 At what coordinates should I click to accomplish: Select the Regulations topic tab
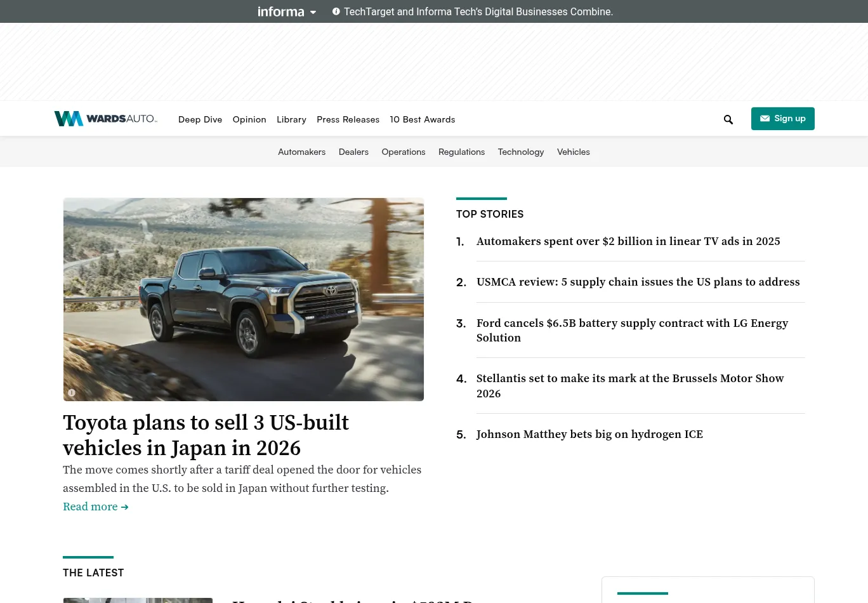[x=461, y=152]
